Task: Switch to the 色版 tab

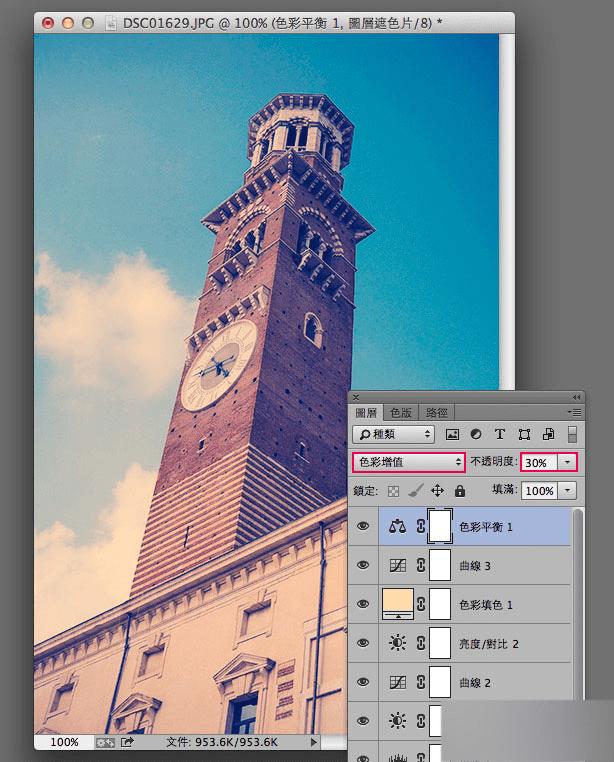Action: pos(401,413)
